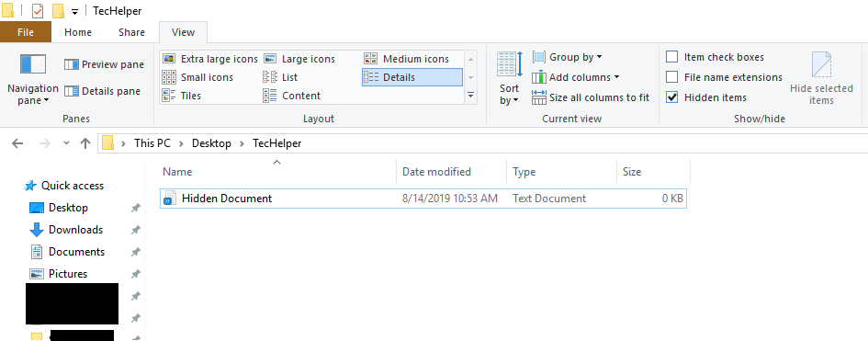This screenshot has height=341, width=868.
Task: Enable File name extensions checkbox
Action: coord(671,77)
